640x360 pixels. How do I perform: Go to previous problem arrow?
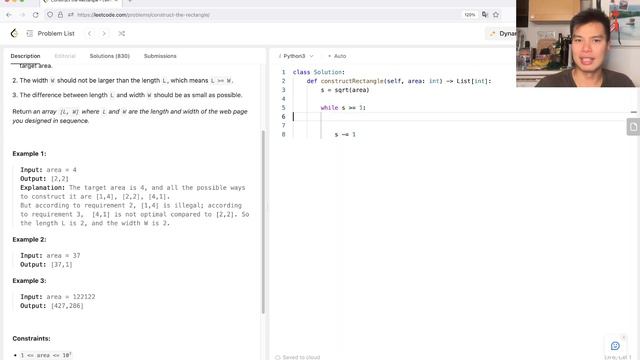(89, 33)
